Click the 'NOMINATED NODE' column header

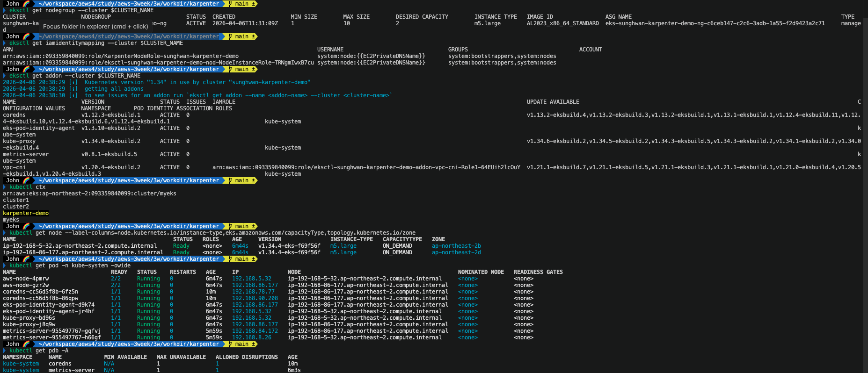481,272
